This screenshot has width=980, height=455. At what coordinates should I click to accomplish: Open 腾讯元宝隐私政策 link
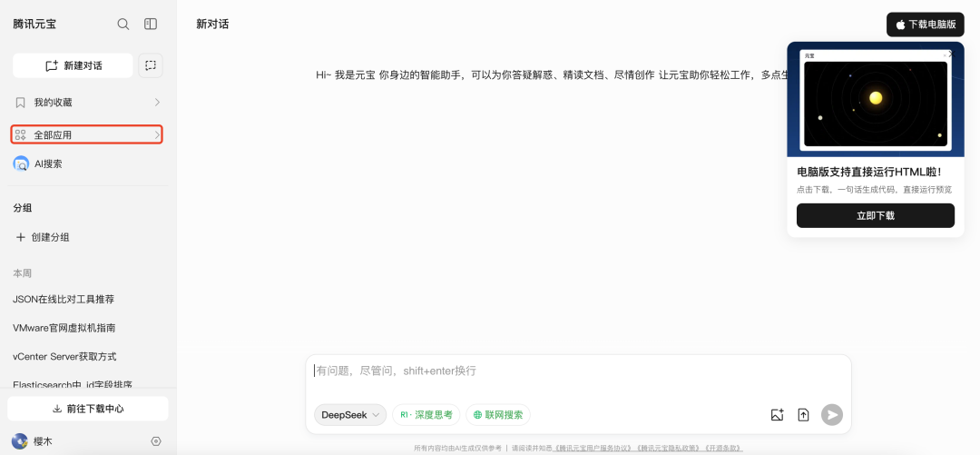tap(667, 448)
